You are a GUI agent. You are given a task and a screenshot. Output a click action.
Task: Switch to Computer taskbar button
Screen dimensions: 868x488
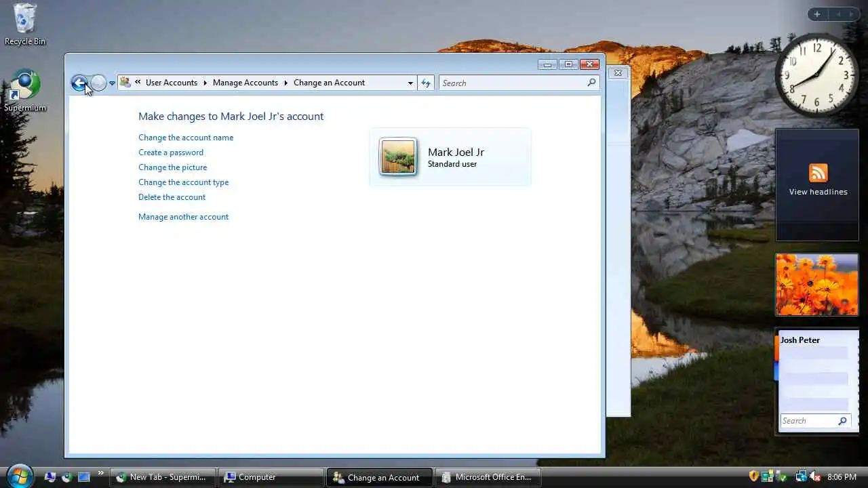tap(271, 477)
